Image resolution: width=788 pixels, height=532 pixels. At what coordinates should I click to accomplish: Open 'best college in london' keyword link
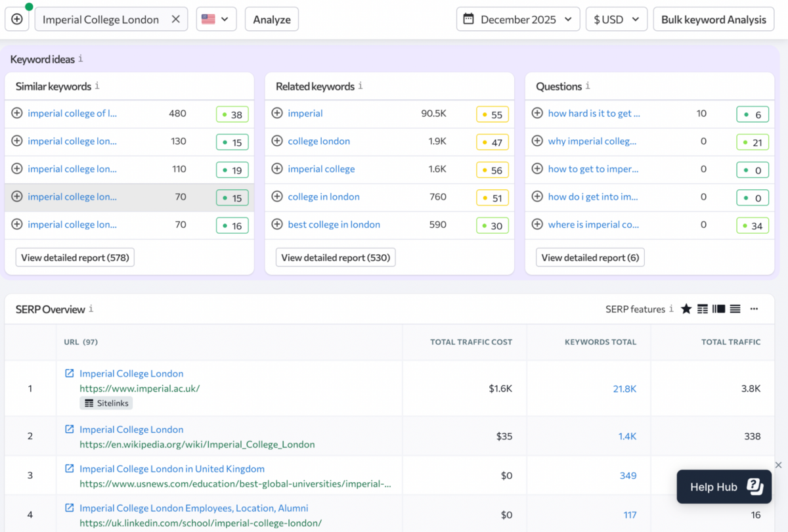point(334,225)
